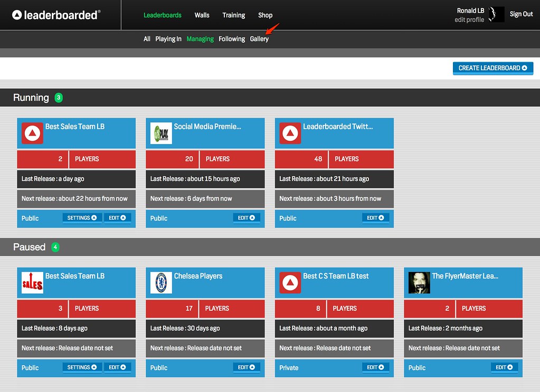
Task: Click the Private label on Best C S Team
Action: 289,368
